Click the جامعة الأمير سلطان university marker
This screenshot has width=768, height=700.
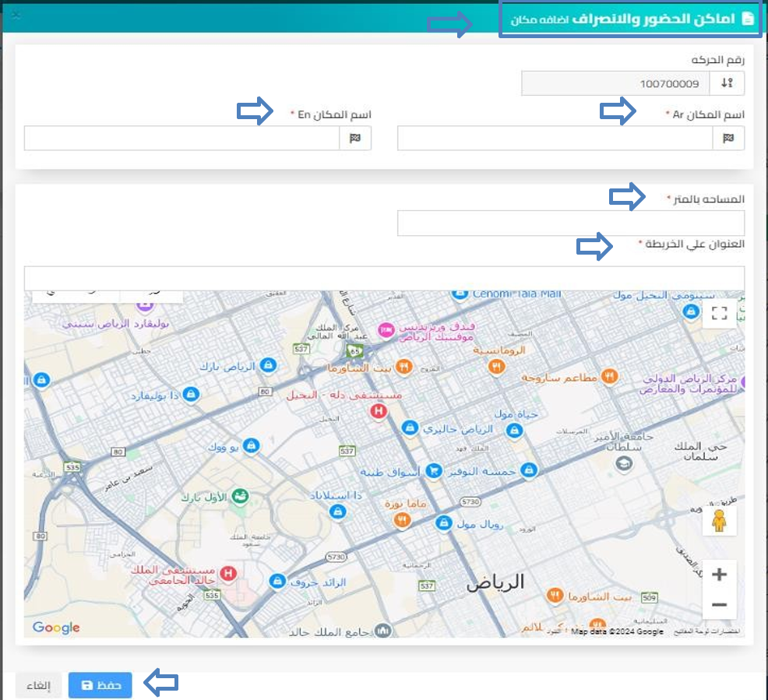624,463
